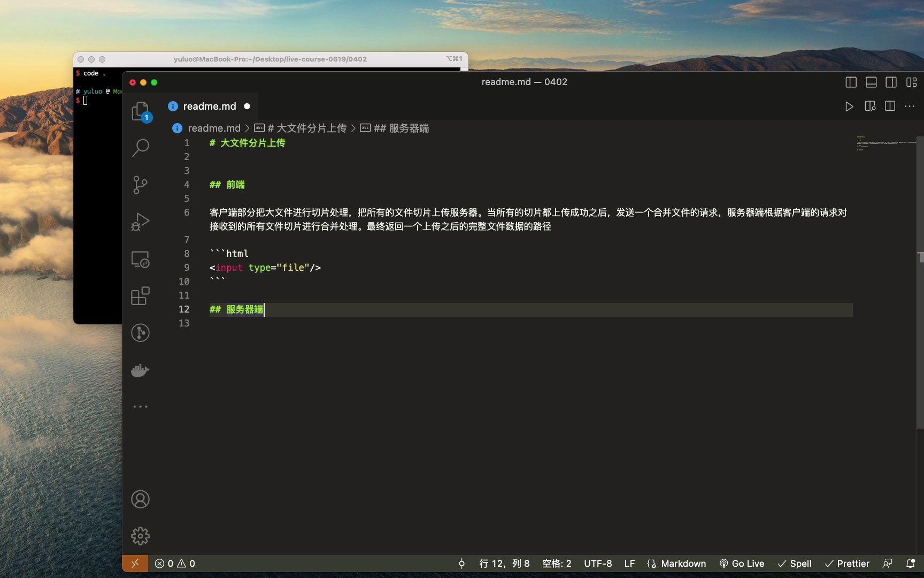Open the Remote Explorer view
924x578 pixels.
pyautogui.click(x=141, y=259)
